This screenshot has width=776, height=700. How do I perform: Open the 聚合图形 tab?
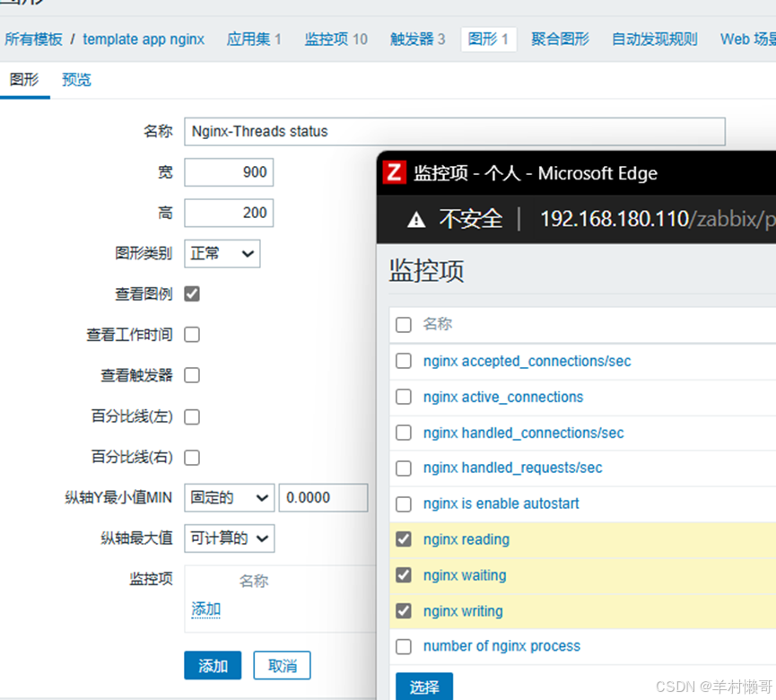(560, 39)
